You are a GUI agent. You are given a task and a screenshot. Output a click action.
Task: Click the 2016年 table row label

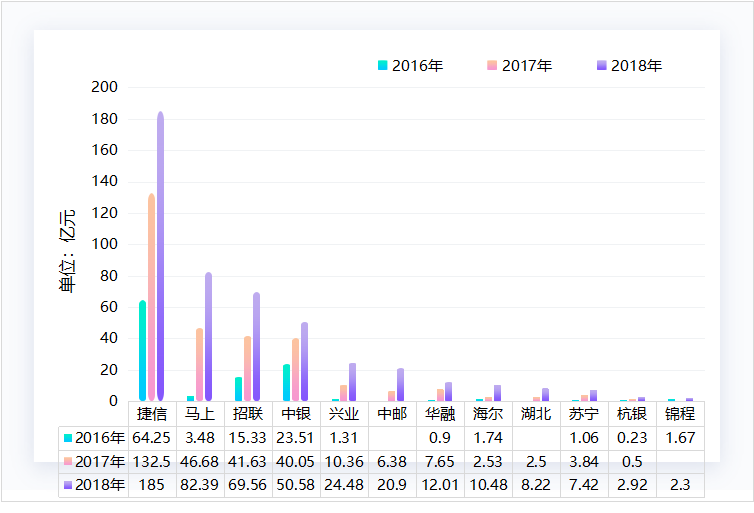pos(94,438)
